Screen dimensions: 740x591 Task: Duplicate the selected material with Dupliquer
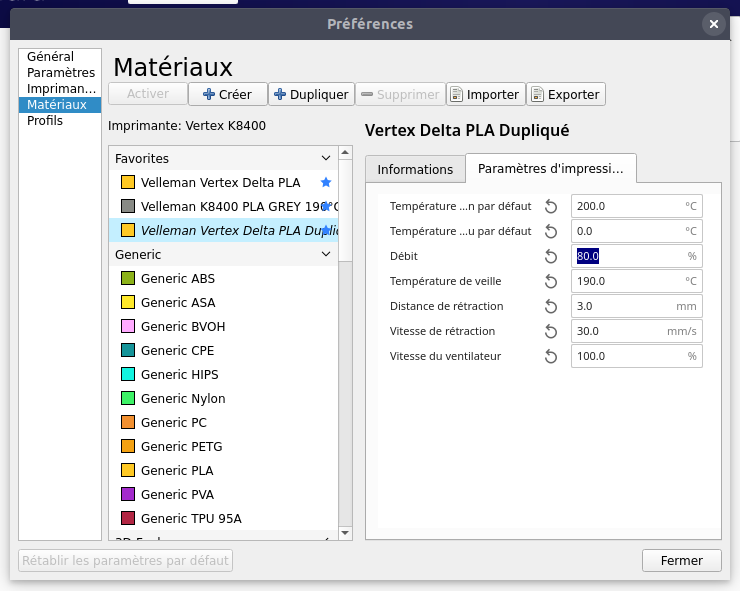coord(311,94)
